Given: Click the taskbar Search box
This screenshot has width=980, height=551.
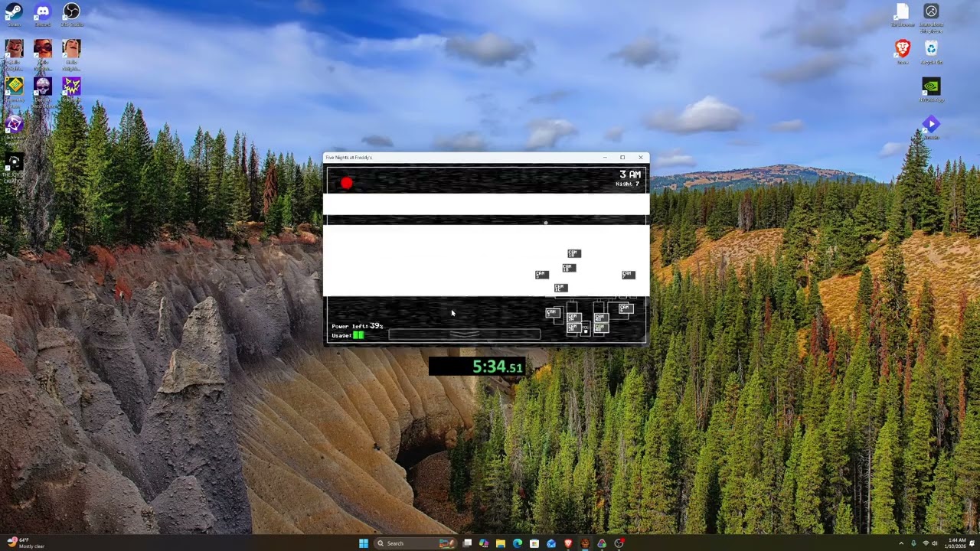Looking at the screenshot, I should click(x=414, y=543).
